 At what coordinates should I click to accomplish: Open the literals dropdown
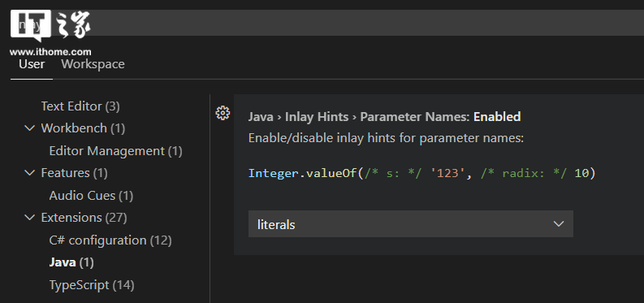pyautogui.click(x=411, y=223)
